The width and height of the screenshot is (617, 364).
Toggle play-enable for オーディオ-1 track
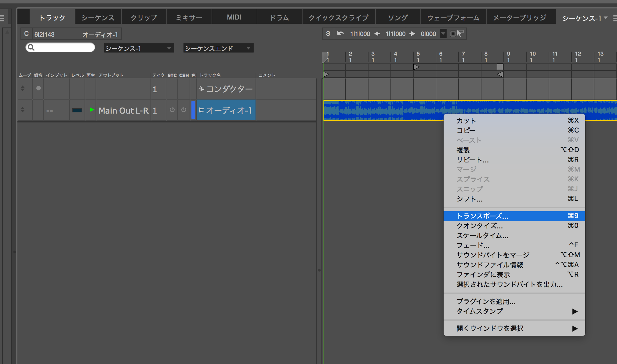92,110
